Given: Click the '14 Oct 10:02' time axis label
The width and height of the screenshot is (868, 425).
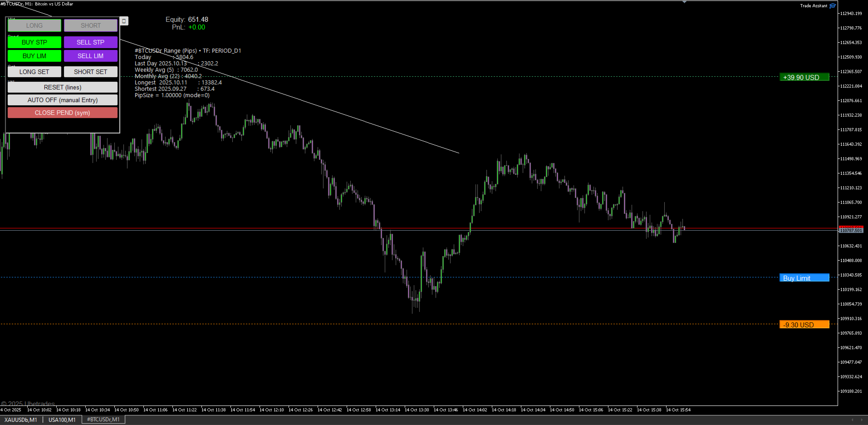Looking at the screenshot, I should coord(39,410).
